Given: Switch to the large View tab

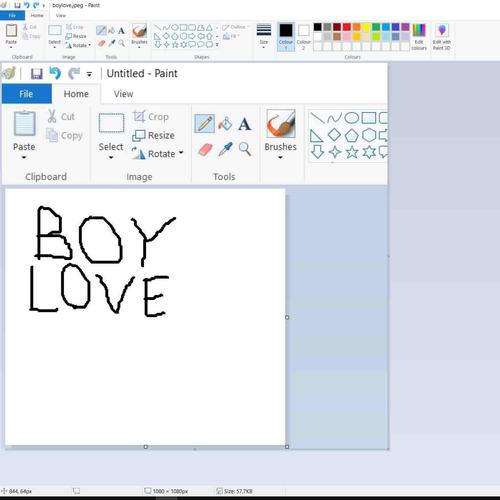Looking at the screenshot, I should click(x=123, y=94).
